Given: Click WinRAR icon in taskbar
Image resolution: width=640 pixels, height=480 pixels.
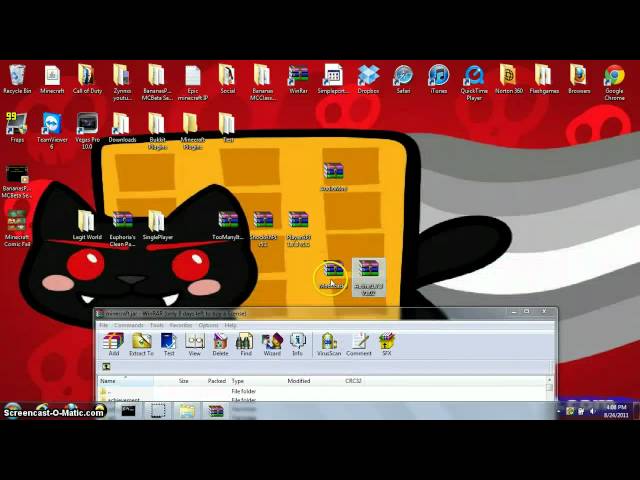Looking at the screenshot, I should coord(215,411).
